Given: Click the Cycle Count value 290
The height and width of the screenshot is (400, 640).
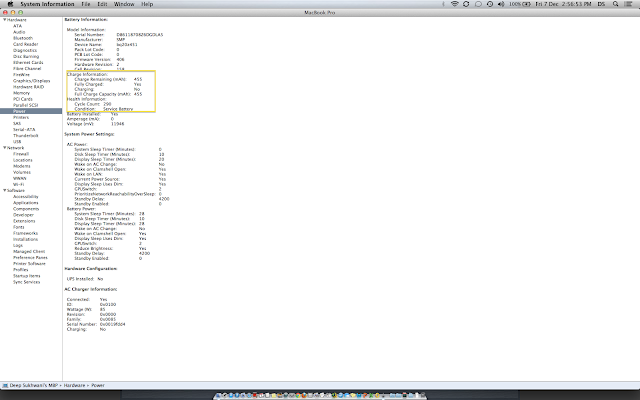Looking at the screenshot, I should point(107,104).
